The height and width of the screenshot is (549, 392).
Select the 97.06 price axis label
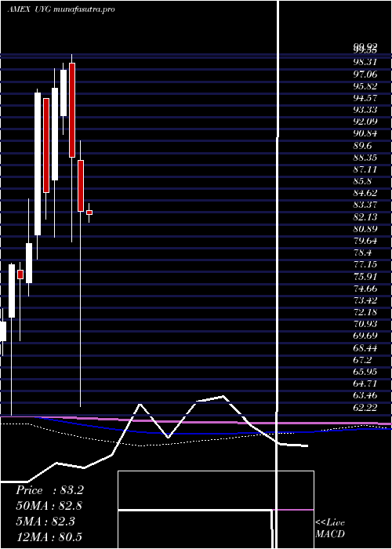(x=365, y=75)
